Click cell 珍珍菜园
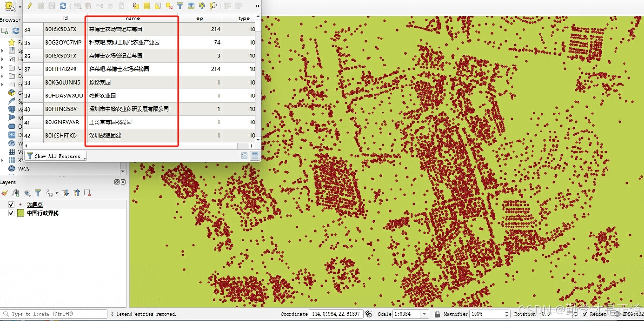644x321 pixels. (132, 82)
